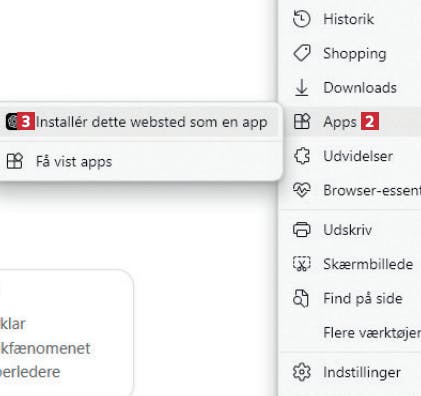Viewport: 421px width, 396px height.
Task: Click the Udvidelser puzzle piece icon
Action: coord(302,156)
